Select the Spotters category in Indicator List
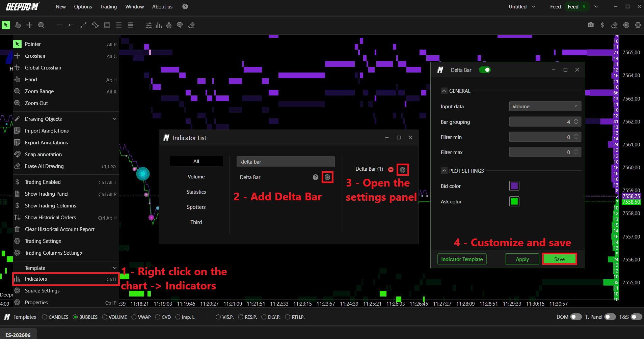Screen dimensions: 644x339 pos(196,207)
